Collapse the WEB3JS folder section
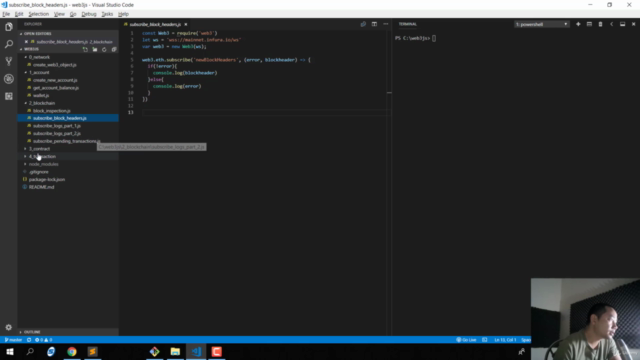The width and height of the screenshot is (640, 360). click(31, 49)
